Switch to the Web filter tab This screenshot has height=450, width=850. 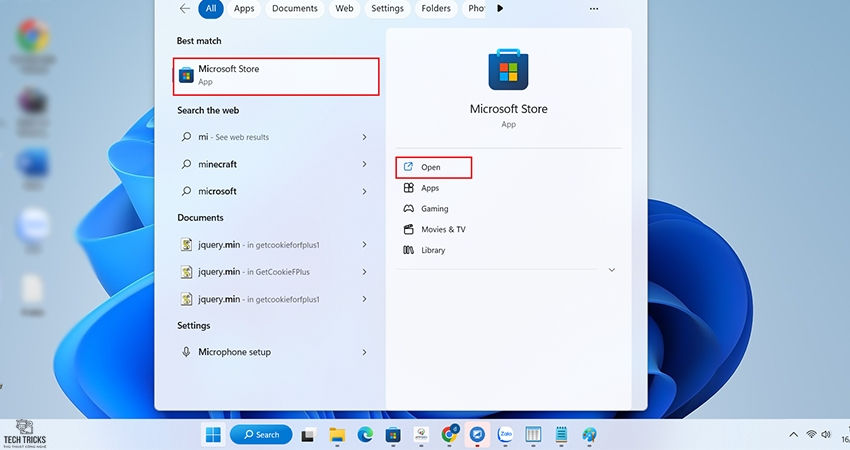(x=344, y=8)
